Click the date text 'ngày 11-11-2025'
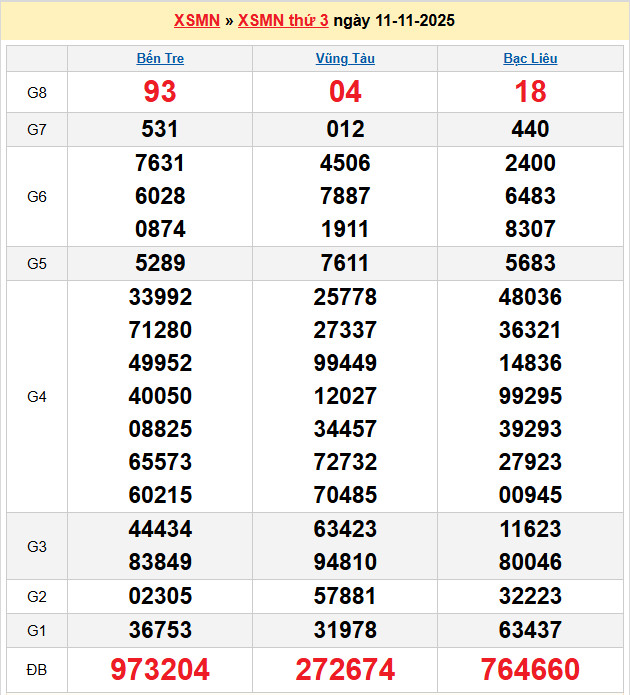 coord(394,20)
